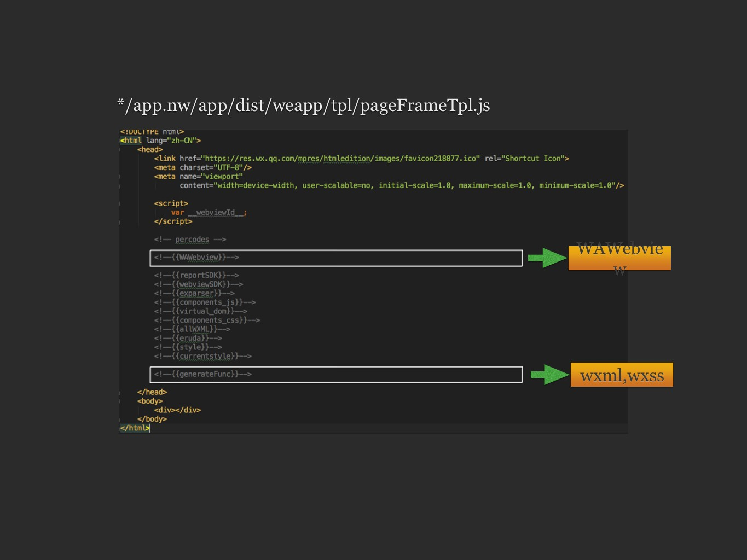Click the closing head tag
The width and height of the screenshot is (747, 560).
[152, 392]
